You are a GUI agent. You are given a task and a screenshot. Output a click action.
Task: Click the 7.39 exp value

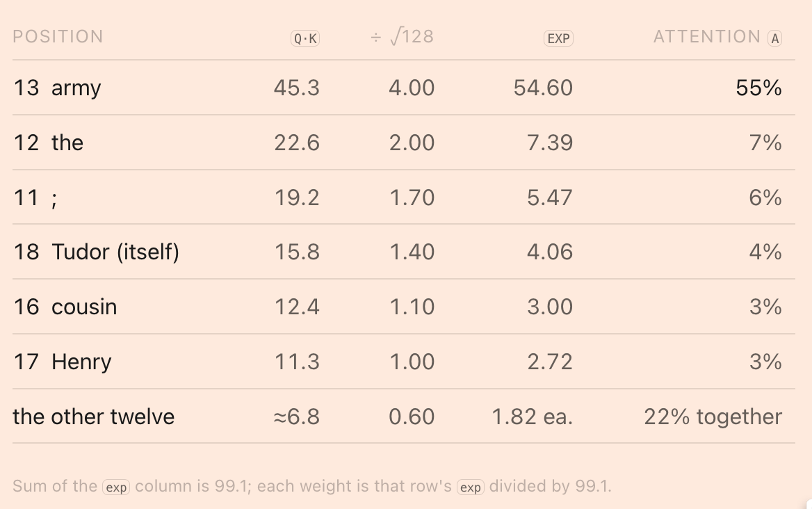point(550,143)
